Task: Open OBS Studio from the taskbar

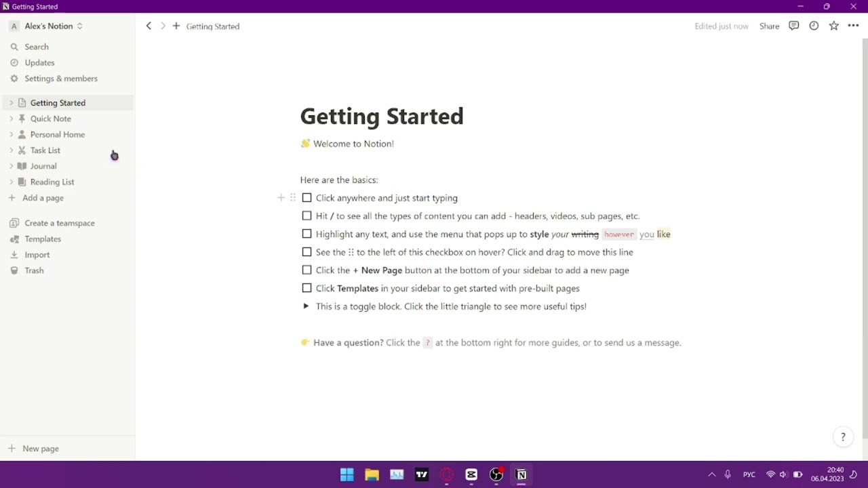Action: pos(496,474)
